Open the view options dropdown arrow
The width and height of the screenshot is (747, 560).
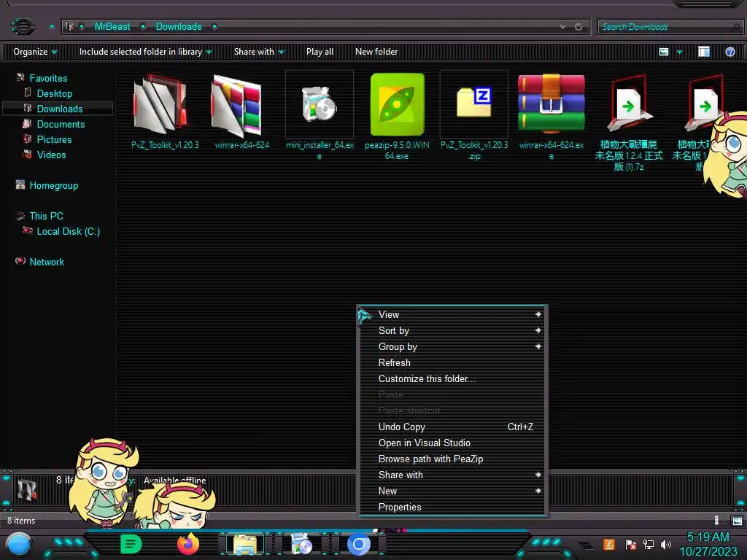pos(679,52)
